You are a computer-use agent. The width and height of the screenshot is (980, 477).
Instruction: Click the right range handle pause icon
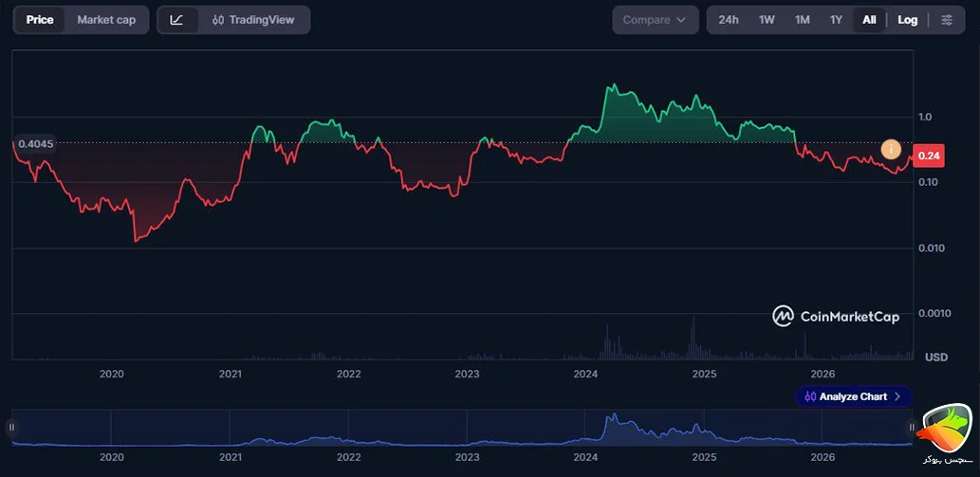[912, 427]
